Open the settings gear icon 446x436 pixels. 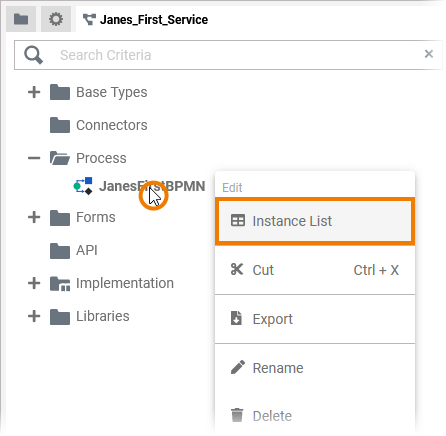coord(56,19)
